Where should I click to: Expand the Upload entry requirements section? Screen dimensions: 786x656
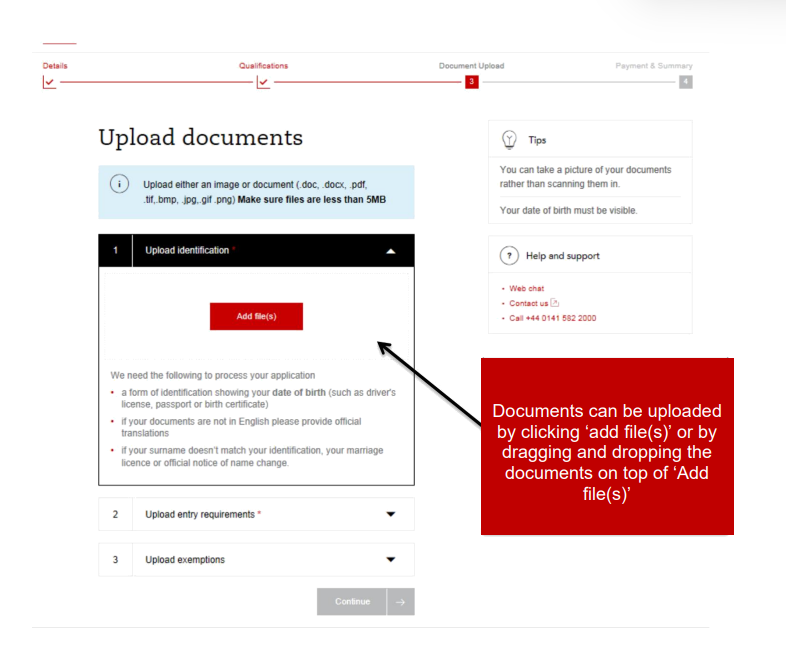391,514
